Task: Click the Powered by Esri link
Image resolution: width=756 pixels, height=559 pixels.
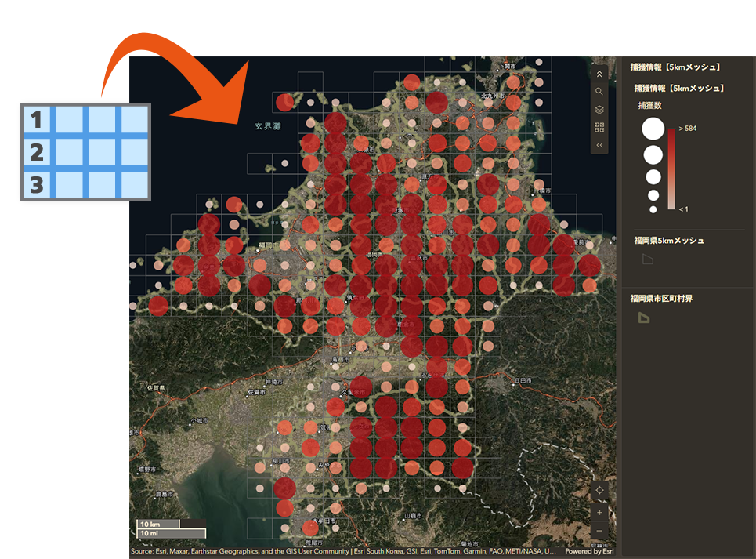Action: pos(588,551)
